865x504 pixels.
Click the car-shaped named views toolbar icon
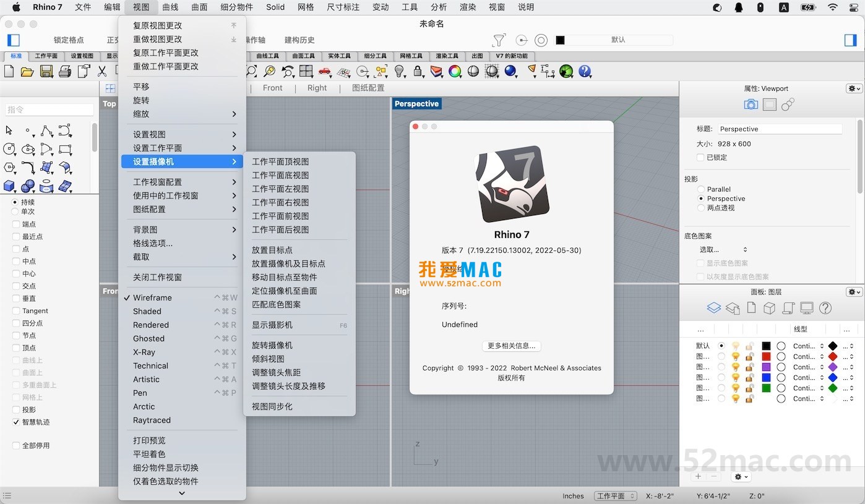[324, 72]
